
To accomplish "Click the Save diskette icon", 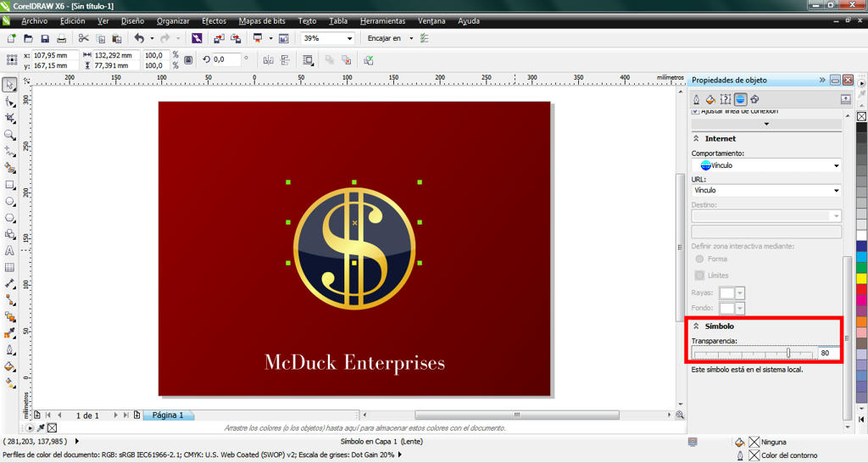I will pyautogui.click(x=45, y=38).
